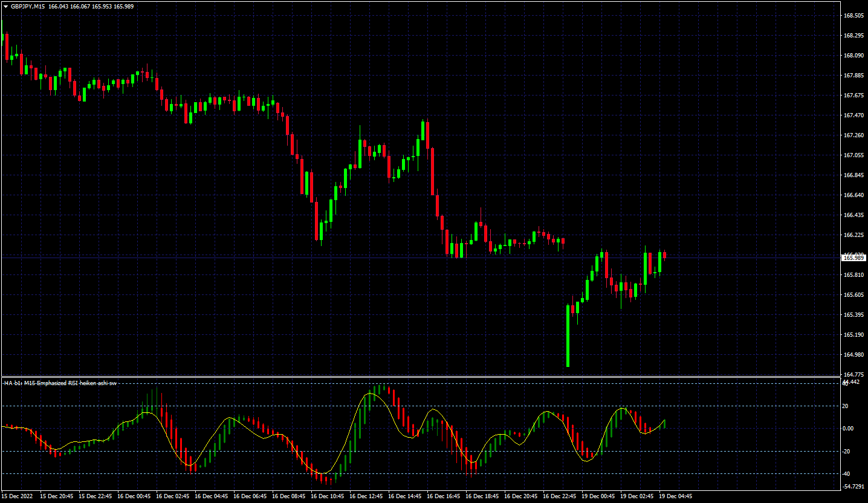Click price level 164.980 on the scale
Screen dimensions: 868x503
[854, 355]
